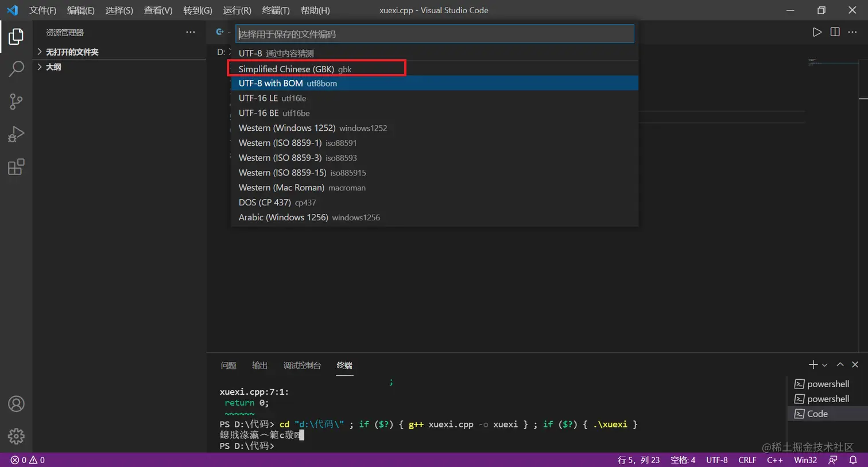This screenshot has width=868, height=467.
Task: Click the encoding search input field
Action: point(435,33)
